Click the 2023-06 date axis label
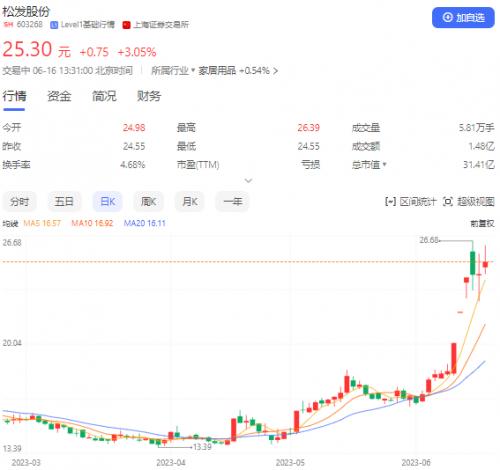 pos(416,463)
